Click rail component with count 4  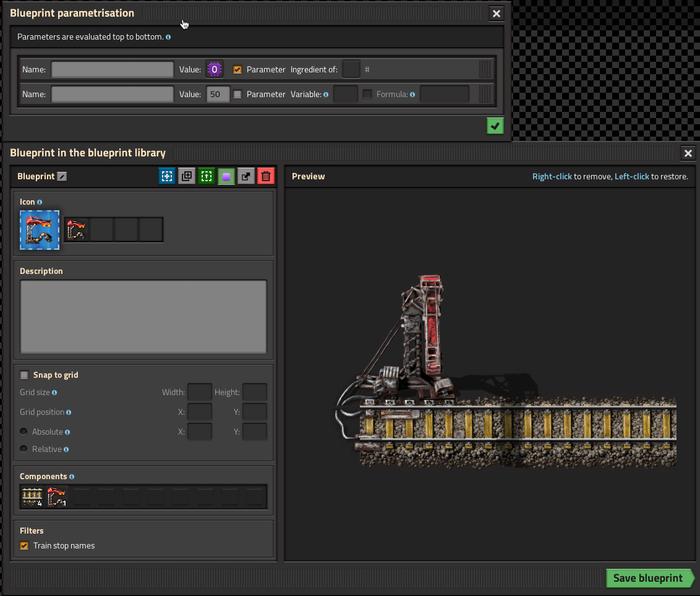tap(32, 497)
